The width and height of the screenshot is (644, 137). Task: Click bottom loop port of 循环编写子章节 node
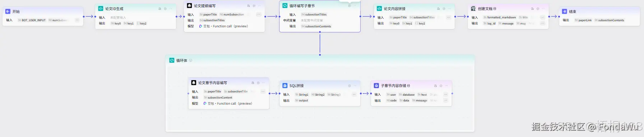pos(320,32)
